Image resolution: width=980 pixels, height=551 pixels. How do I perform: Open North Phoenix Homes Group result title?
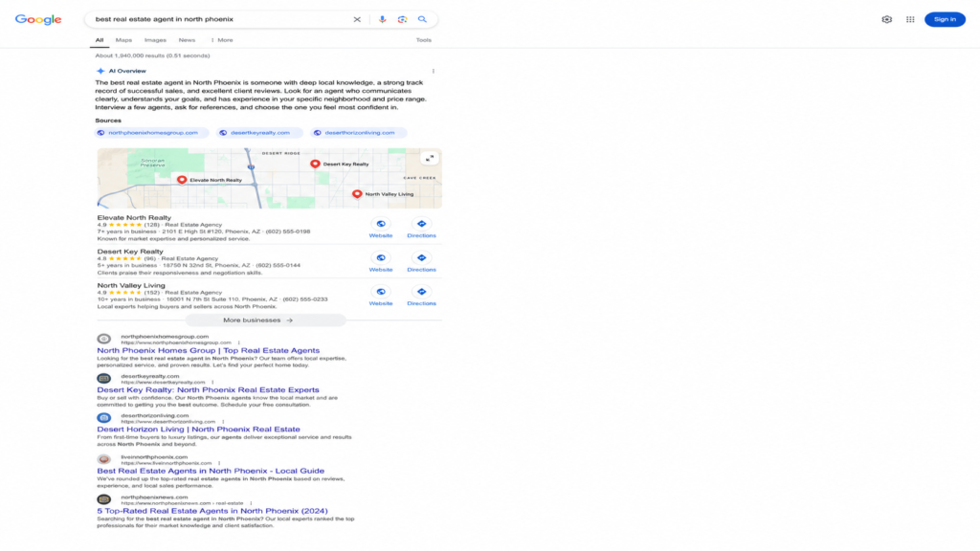click(x=208, y=350)
